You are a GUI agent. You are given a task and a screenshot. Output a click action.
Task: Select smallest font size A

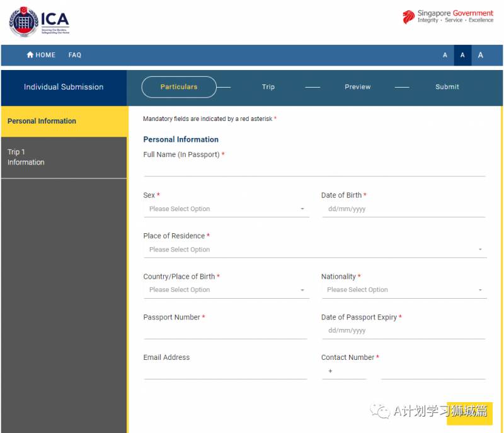pyautogui.click(x=445, y=55)
